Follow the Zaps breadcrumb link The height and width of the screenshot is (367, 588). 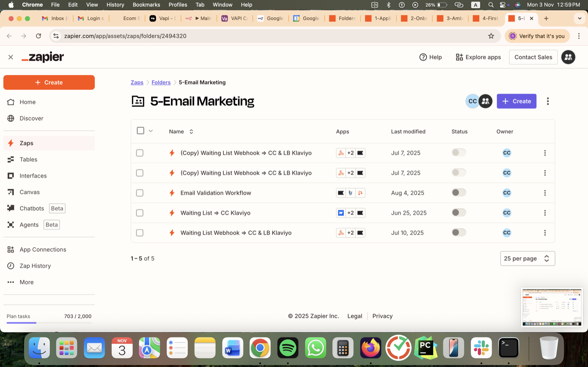137,82
